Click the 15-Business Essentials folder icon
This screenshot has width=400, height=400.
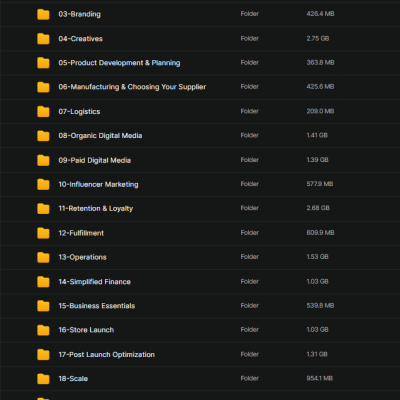pos(43,306)
